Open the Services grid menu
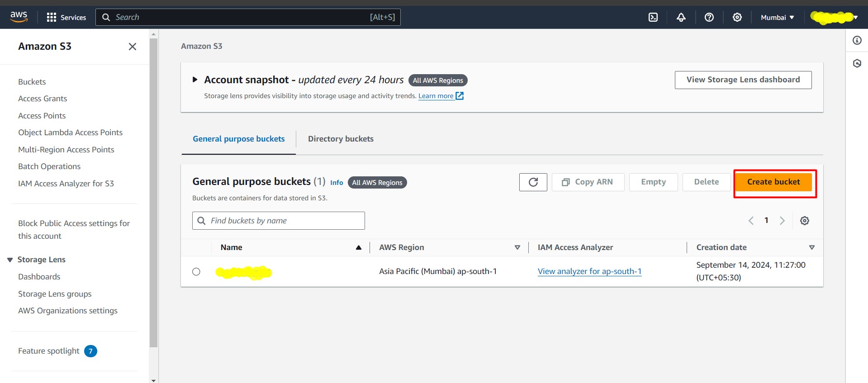Screen dimensions: 868x383 tap(66, 17)
